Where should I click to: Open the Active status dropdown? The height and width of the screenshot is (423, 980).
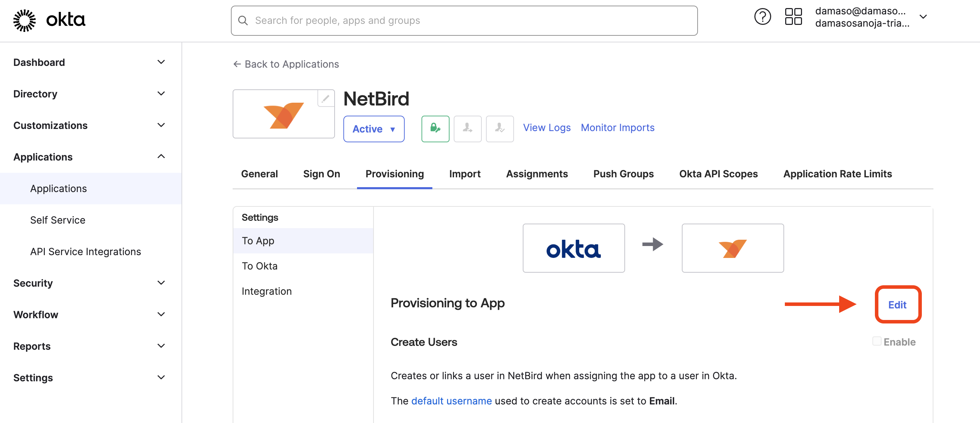(x=374, y=129)
